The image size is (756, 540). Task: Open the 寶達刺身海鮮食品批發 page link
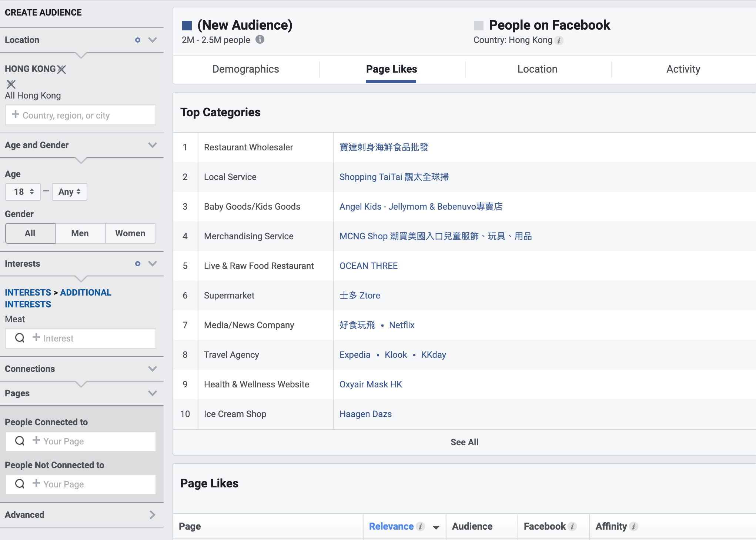(x=384, y=147)
